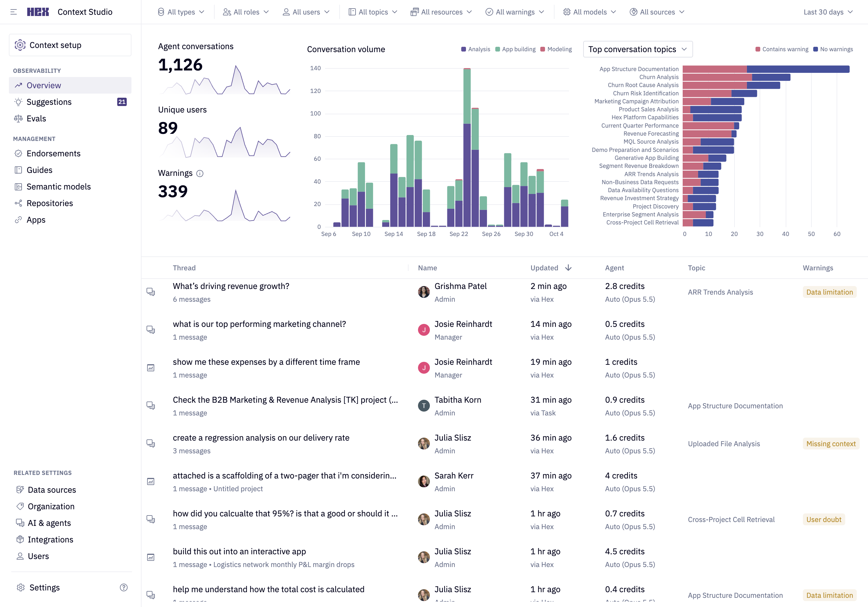Click the thread icon for revenue growth row
Viewport: 868px width, 607px height.
pyautogui.click(x=151, y=292)
